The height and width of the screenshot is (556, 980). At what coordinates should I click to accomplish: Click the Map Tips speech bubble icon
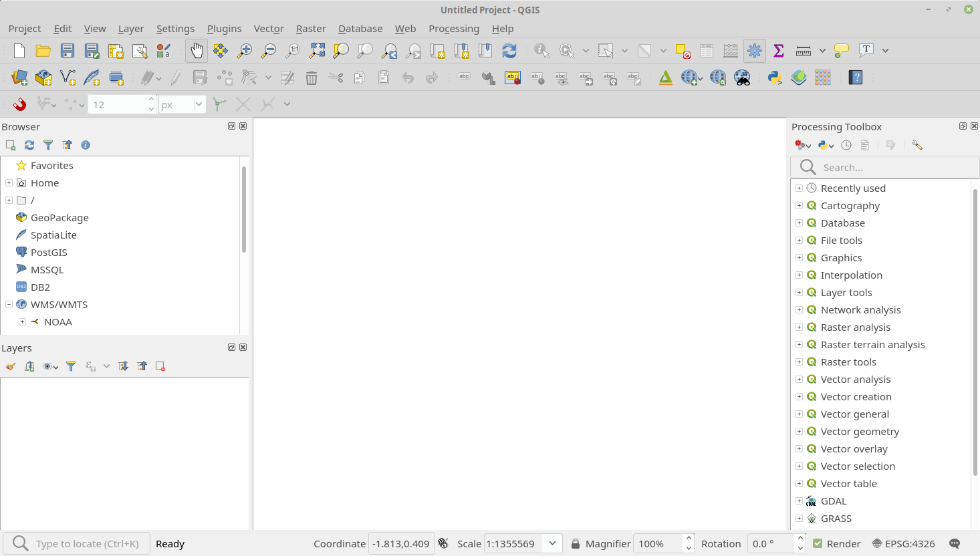coord(842,51)
